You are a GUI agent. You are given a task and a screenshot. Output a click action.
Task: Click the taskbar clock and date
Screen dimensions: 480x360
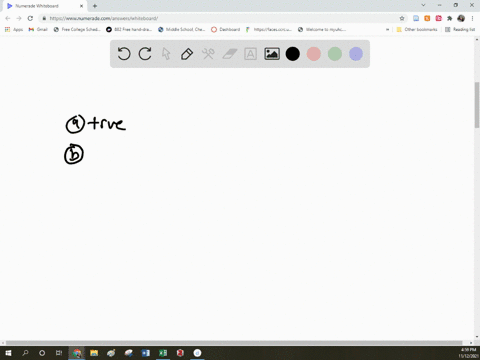(x=468, y=353)
